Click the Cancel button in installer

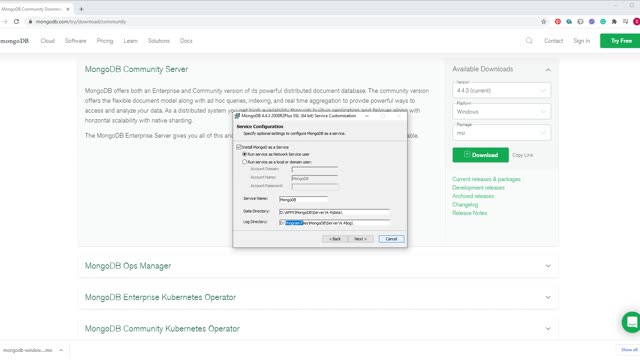(x=391, y=239)
